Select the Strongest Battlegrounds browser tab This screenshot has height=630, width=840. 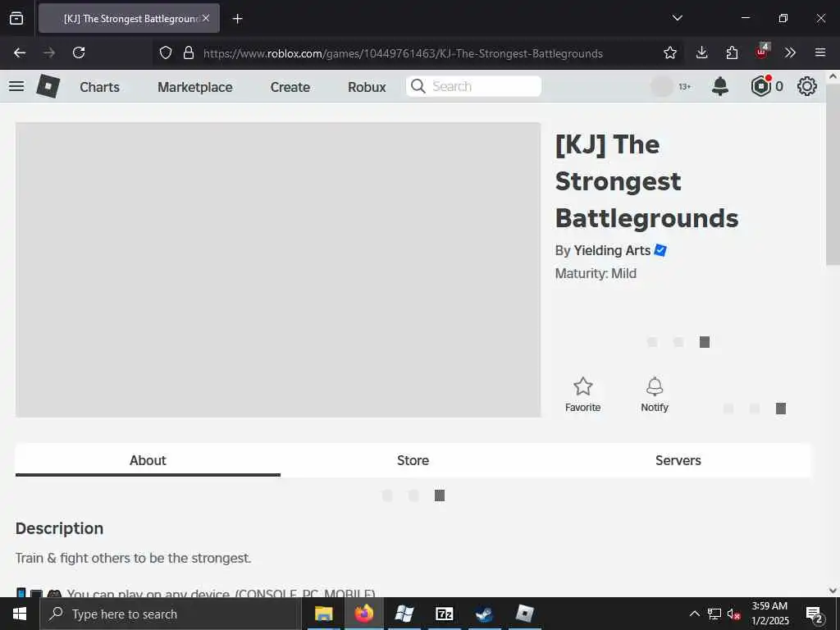pyautogui.click(x=129, y=18)
